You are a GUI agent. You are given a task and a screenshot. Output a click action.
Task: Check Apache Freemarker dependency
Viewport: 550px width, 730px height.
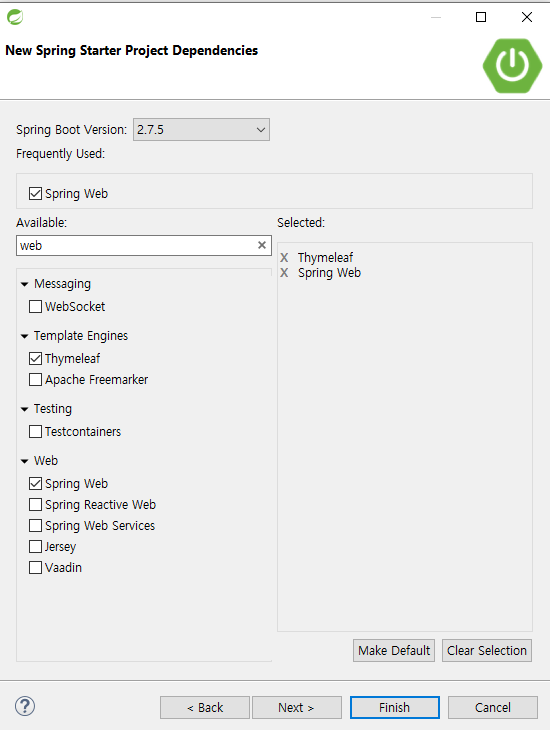35,379
